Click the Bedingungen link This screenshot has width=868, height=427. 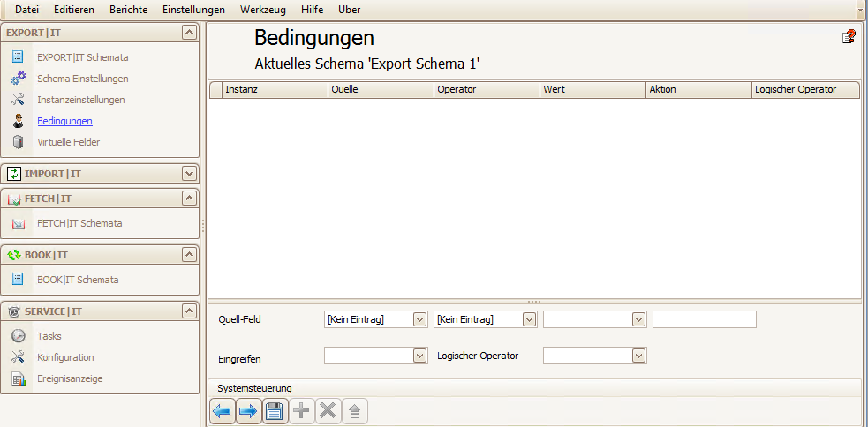(64, 121)
